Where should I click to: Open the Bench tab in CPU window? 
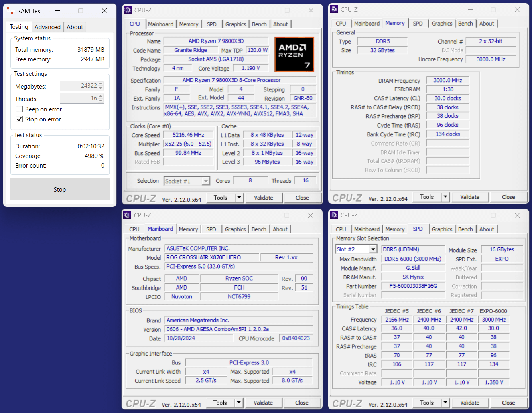click(259, 24)
